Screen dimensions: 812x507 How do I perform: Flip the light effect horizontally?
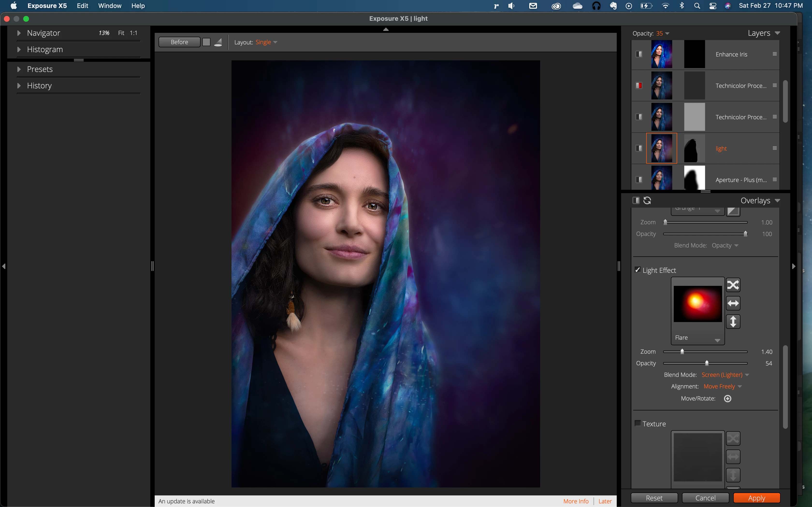tap(733, 303)
